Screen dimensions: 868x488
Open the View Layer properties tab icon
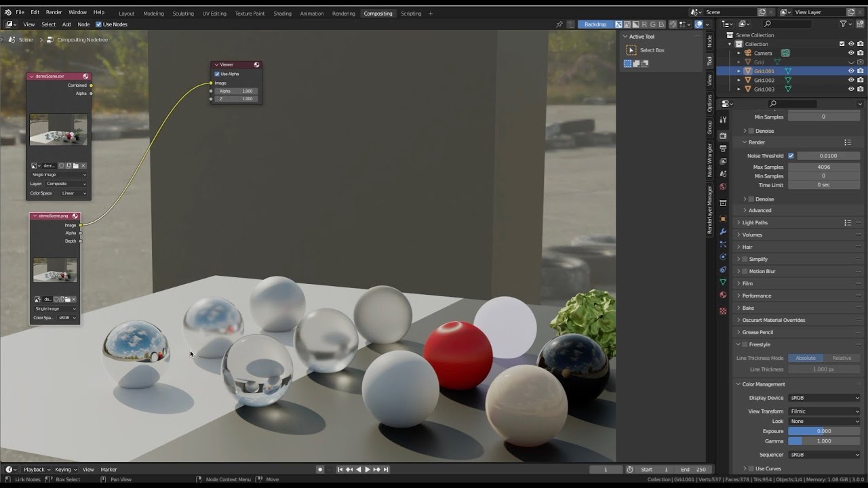pos(723,161)
